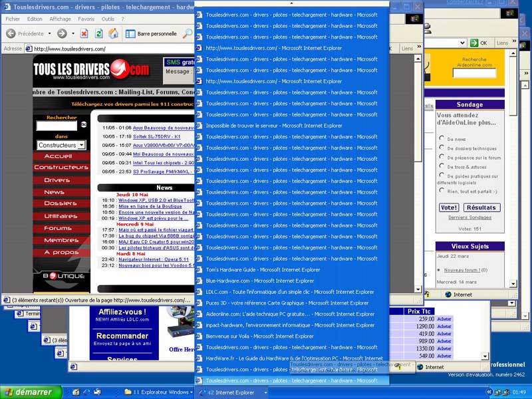The width and height of the screenshot is (532, 399).
Task: Select "De dossiers techniques" radio button
Action: pyautogui.click(x=442, y=147)
